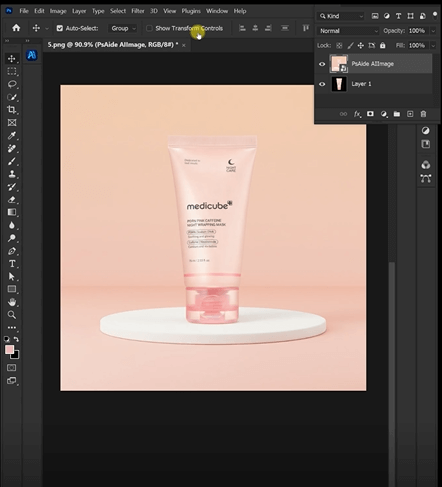Screen dimensions: 442x487
Task: Select the History Brush tool
Action: click(x=12, y=187)
